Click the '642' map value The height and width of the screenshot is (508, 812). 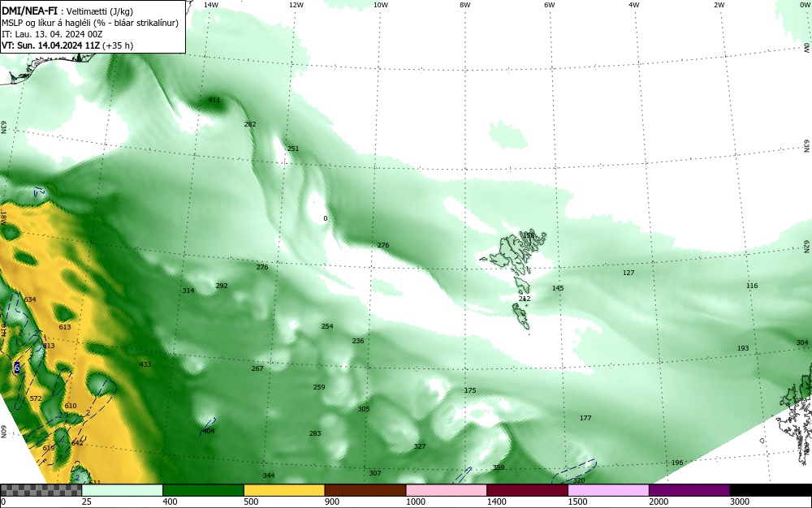76,443
